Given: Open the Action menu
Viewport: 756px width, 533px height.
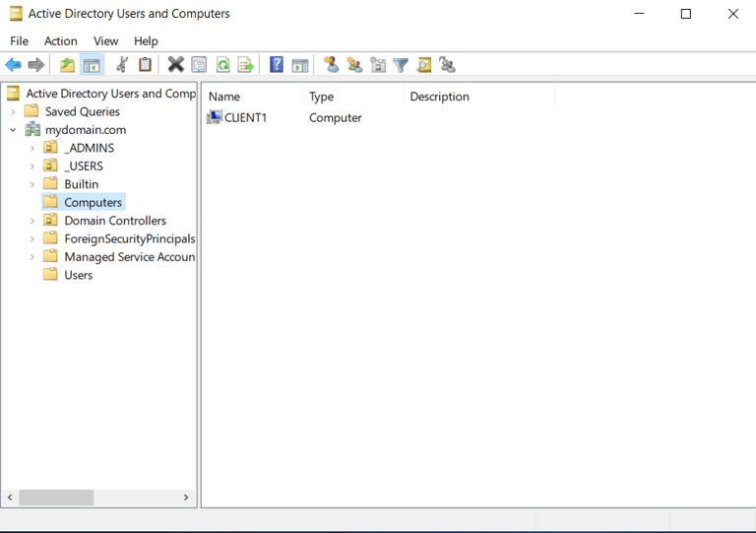Looking at the screenshot, I should tap(61, 41).
